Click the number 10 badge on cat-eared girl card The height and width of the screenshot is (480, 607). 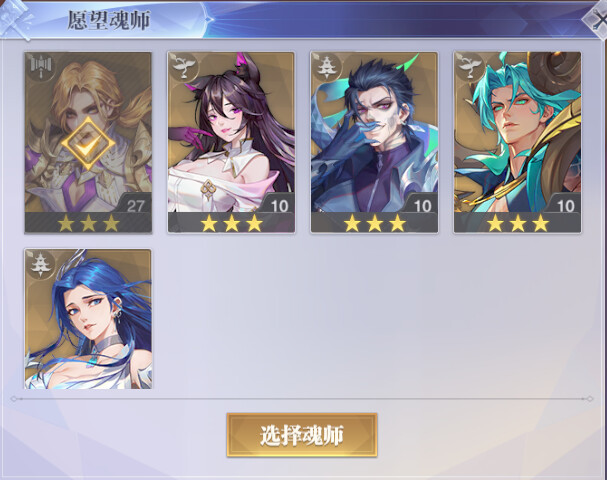click(279, 206)
